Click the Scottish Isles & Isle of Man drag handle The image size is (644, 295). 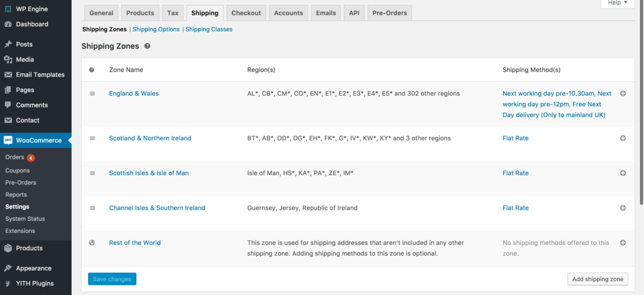(92, 173)
